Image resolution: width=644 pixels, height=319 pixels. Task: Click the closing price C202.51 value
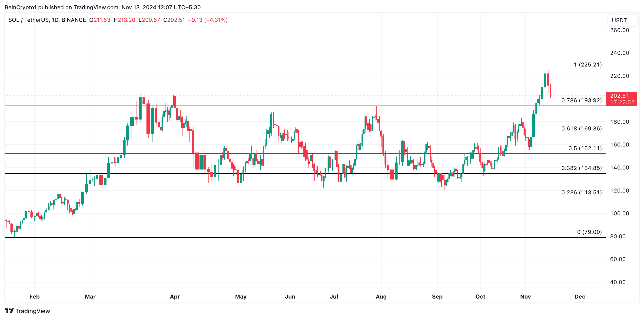[x=174, y=20]
